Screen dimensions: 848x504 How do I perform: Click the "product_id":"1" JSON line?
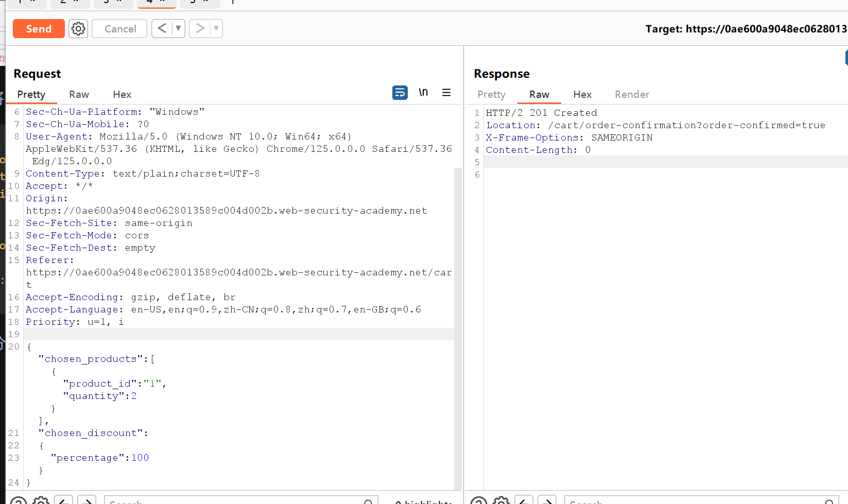click(114, 384)
